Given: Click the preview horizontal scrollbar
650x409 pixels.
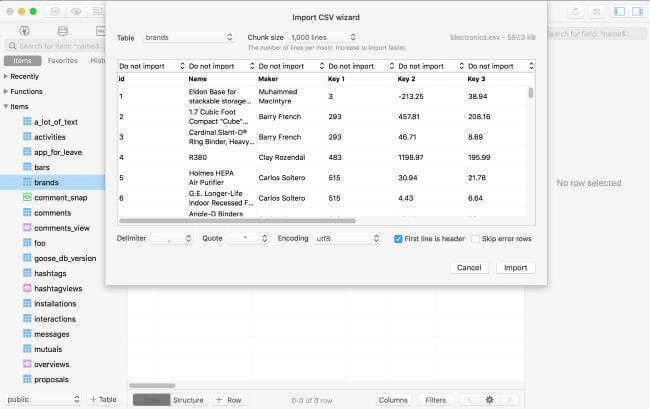Looking at the screenshot, I should [237, 221].
